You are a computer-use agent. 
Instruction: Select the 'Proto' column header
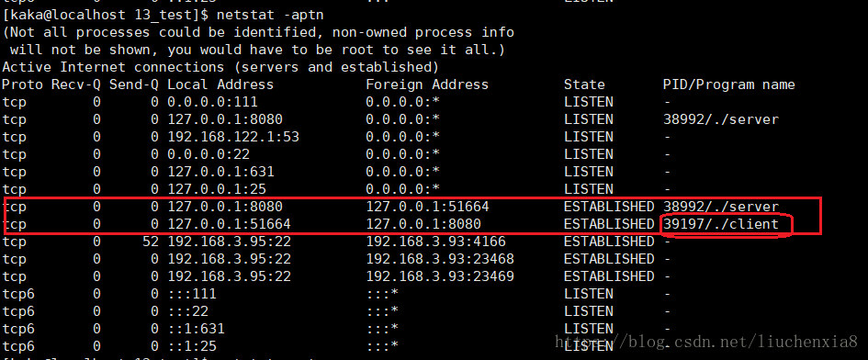[x=23, y=84]
